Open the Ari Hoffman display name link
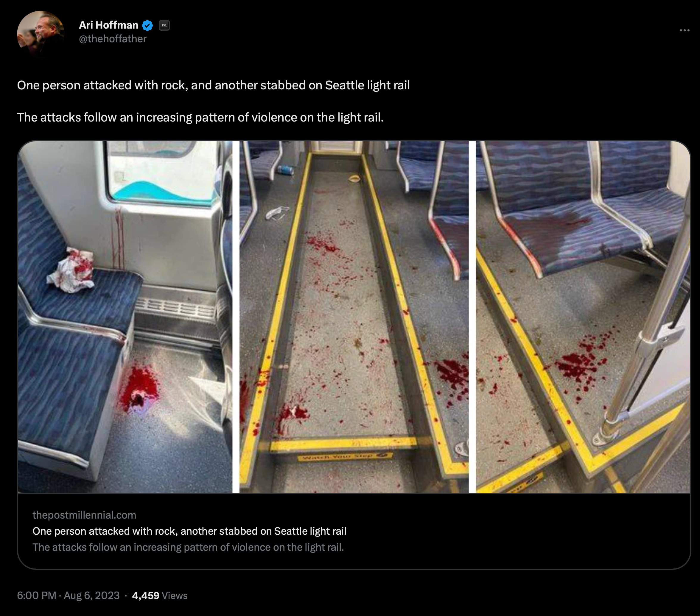The image size is (700, 616). tap(108, 25)
